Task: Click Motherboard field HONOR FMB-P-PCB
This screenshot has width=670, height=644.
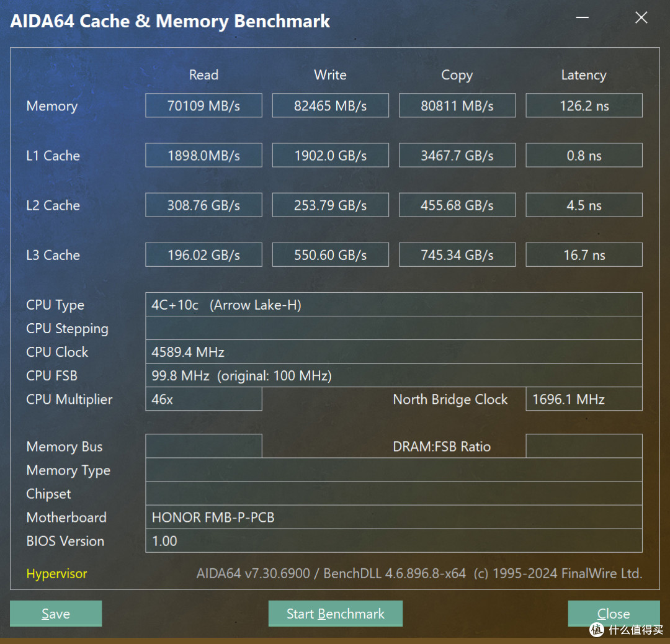Action: [x=393, y=517]
